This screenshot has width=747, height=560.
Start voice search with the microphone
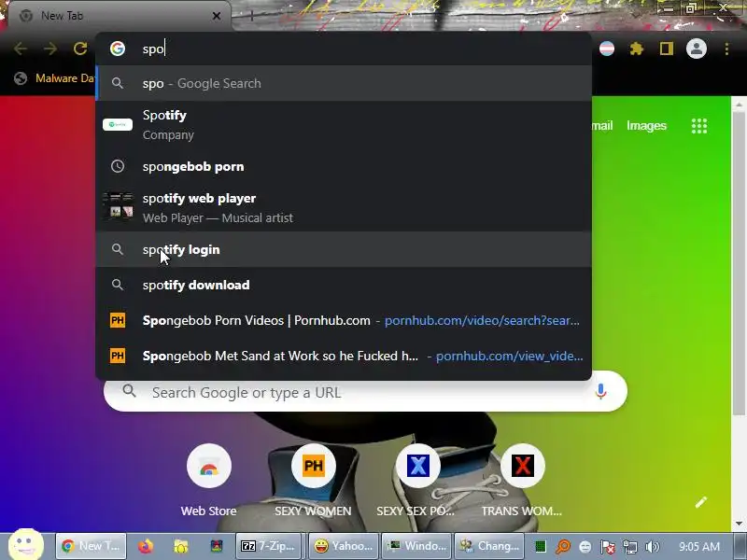(x=600, y=391)
